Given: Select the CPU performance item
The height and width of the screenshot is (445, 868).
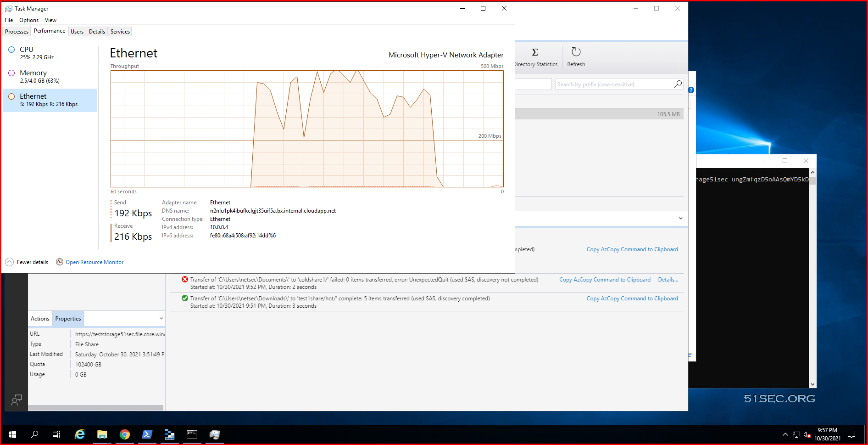Looking at the screenshot, I should tap(50, 53).
